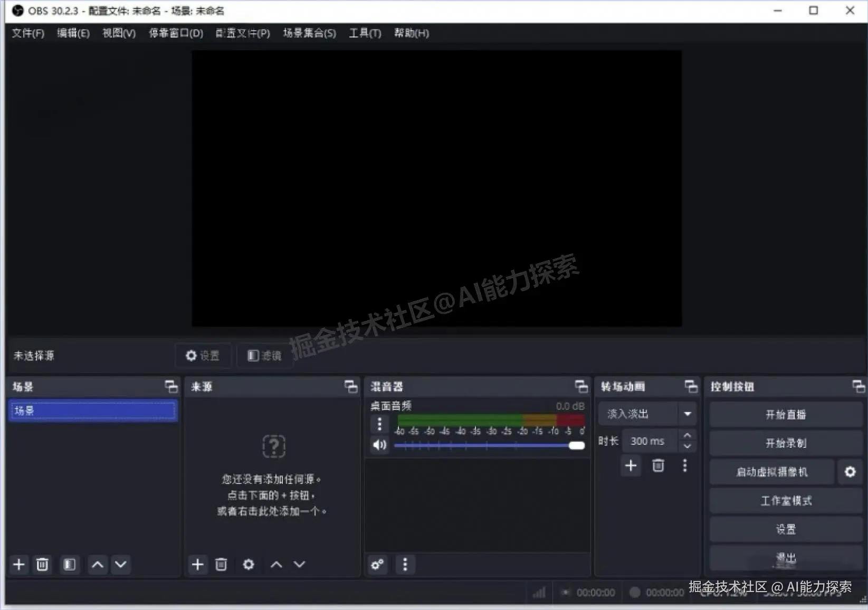
Task: Select the 场景 entry in scenes list
Action: coord(92,411)
